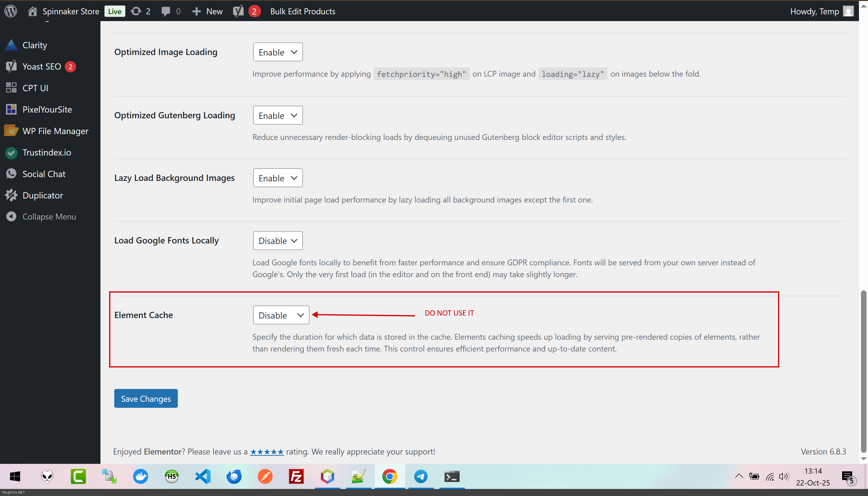This screenshot has height=496, width=868.
Task: Open Element Cache dropdown
Action: pos(281,315)
